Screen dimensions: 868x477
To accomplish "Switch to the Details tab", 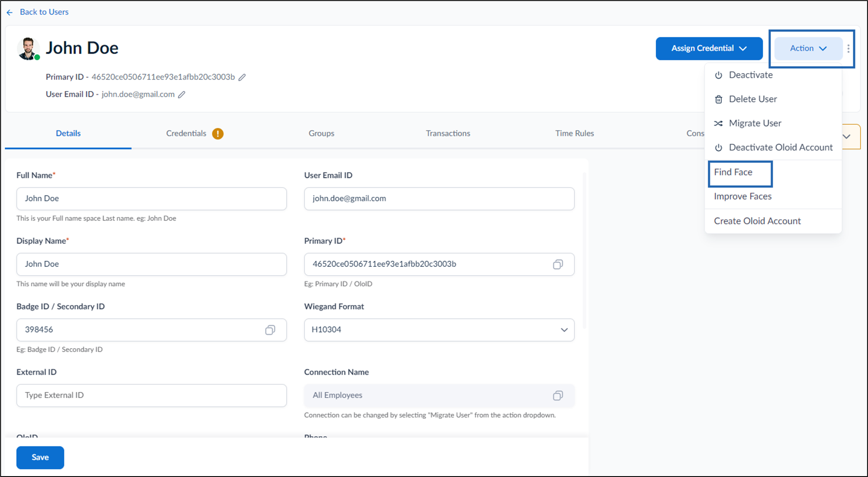I will [68, 133].
